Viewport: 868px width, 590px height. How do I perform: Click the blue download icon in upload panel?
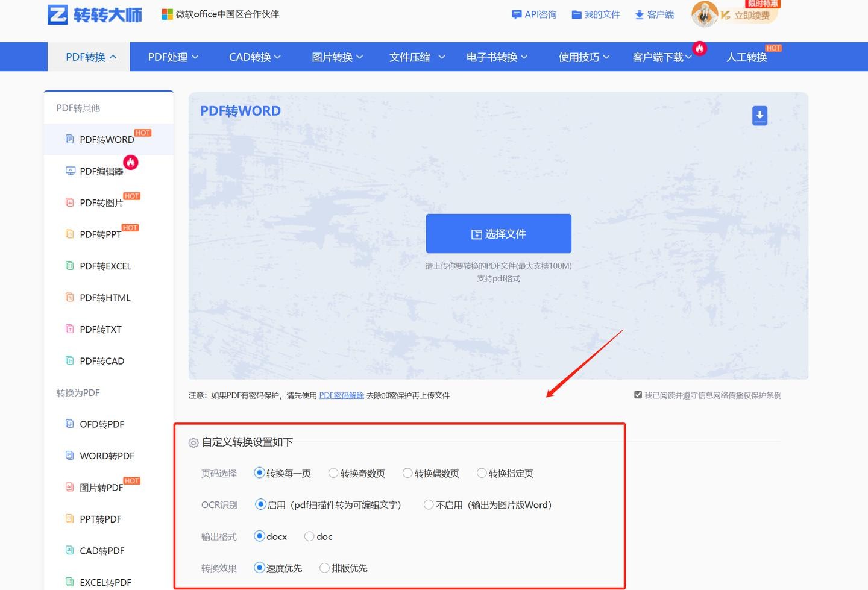coord(759,115)
